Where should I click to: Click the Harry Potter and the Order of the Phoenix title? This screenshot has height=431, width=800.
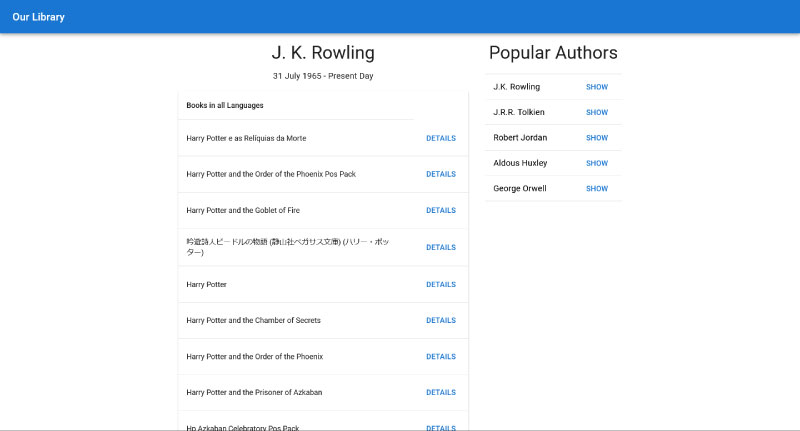click(255, 357)
